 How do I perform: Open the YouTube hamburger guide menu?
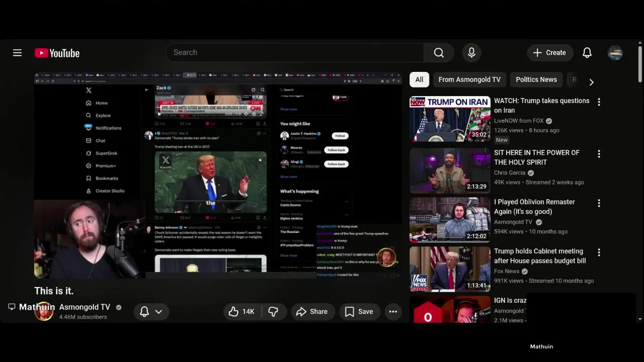point(17,53)
